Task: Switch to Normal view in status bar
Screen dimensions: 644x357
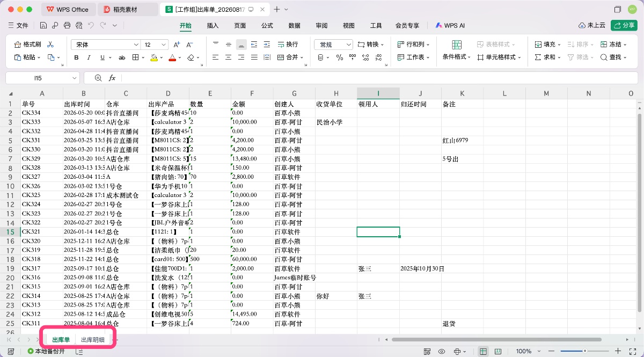Action: coord(484,351)
